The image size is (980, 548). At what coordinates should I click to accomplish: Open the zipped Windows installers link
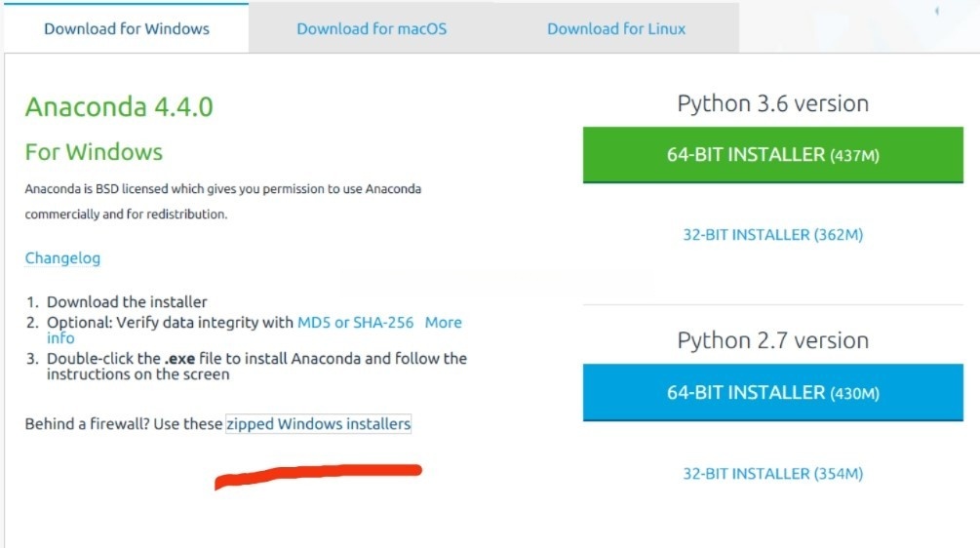[318, 424]
